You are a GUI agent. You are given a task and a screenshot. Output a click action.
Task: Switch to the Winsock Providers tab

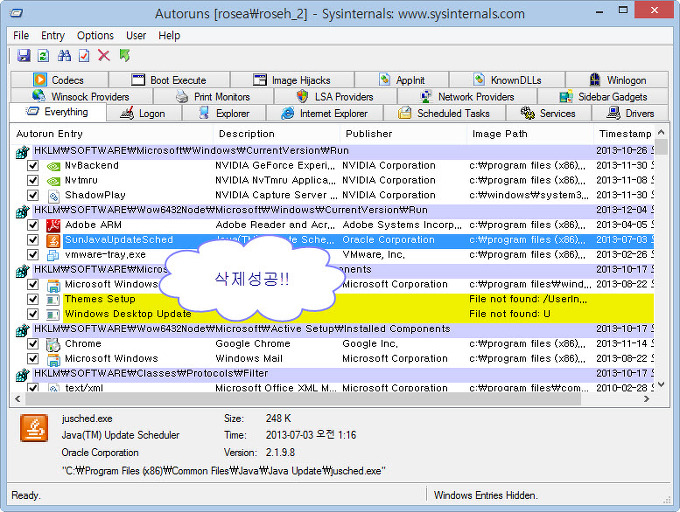click(x=81, y=97)
